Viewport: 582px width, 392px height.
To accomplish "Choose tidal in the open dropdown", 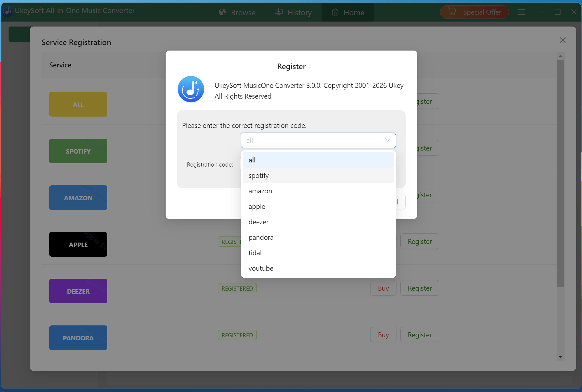I will (255, 252).
